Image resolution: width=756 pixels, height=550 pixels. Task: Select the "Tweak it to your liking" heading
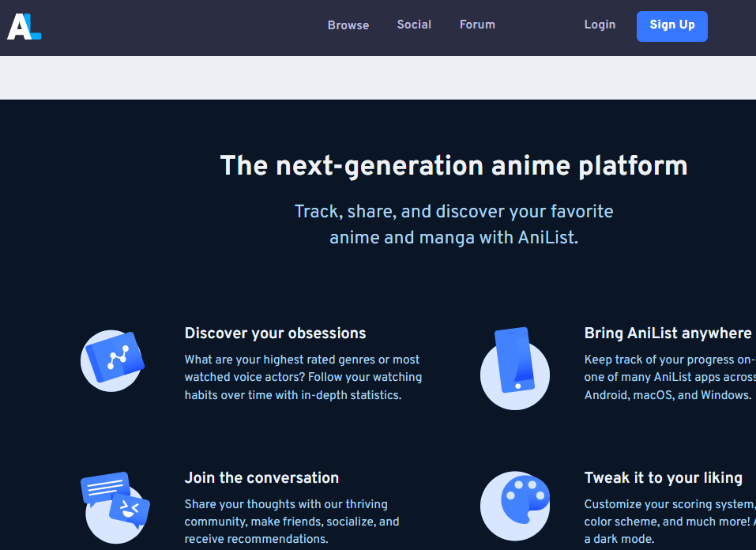coord(663,478)
